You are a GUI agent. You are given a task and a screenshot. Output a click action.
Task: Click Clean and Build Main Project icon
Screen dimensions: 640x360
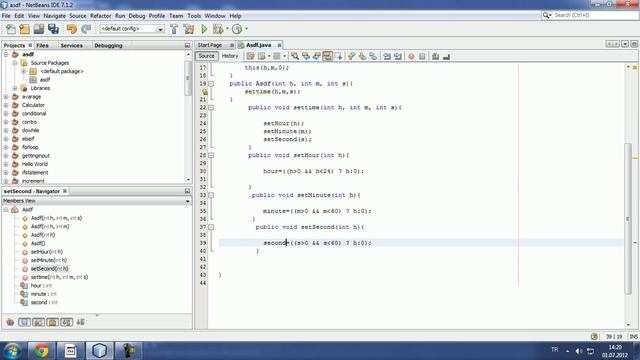coord(189,29)
